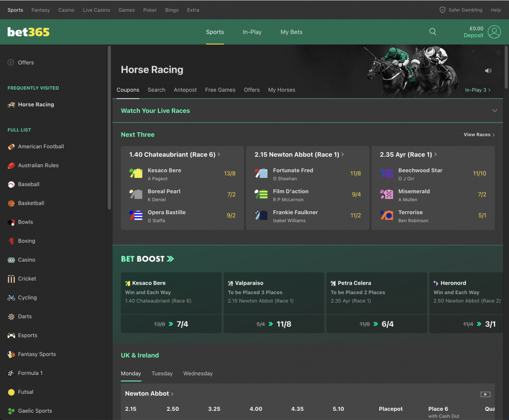Open Bingo in the top menu
Screen dimensions: 509x420
[172, 10]
